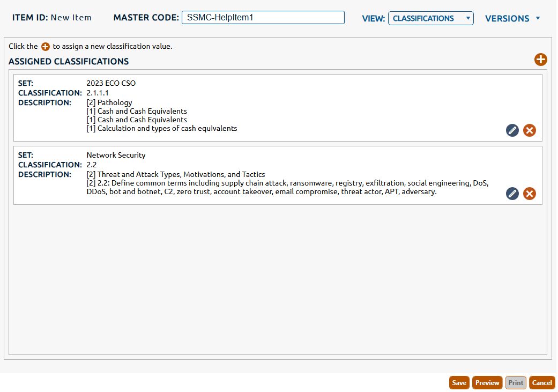Edit the 2023 ECO CSO classification
This screenshot has width=558, height=392.
pyautogui.click(x=512, y=130)
